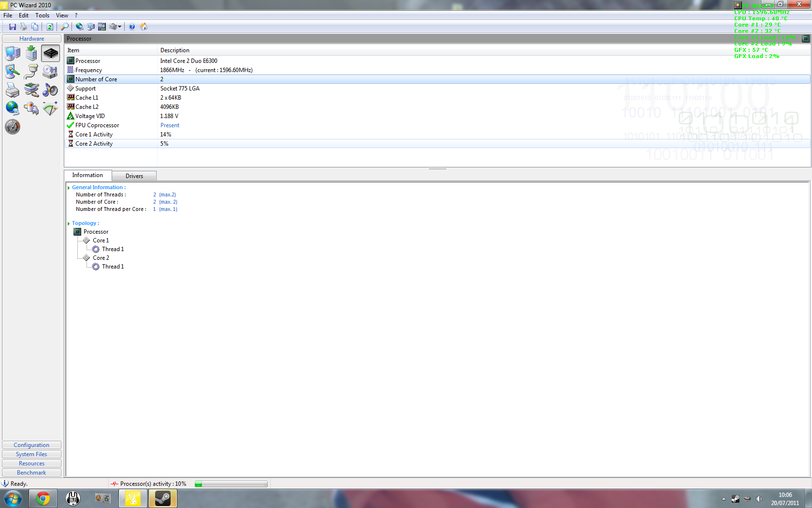Open the System Files section
Image resolution: width=812 pixels, height=508 pixels.
pos(31,454)
